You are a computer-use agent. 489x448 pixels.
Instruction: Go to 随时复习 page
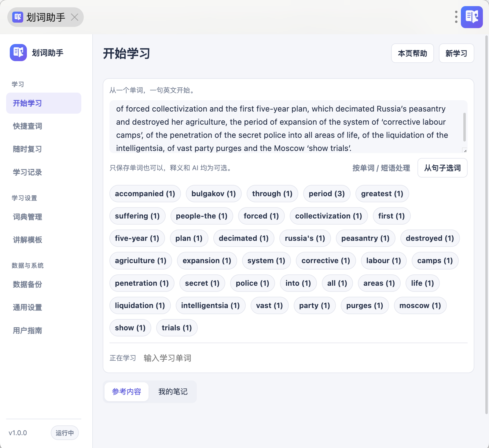[x=44, y=149]
